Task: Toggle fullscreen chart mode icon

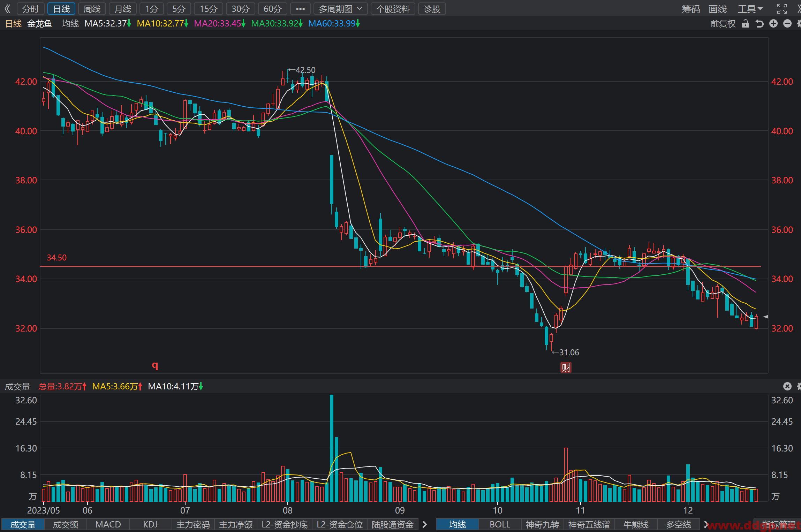Action: click(782, 9)
